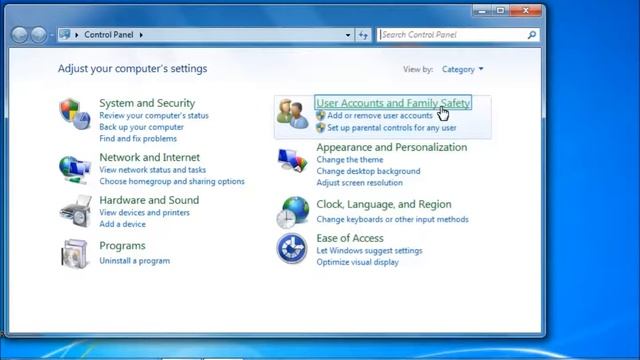The width and height of the screenshot is (640, 360).
Task: Expand the arrow before Control Panel breadcrumb
Action: tap(76, 35)
